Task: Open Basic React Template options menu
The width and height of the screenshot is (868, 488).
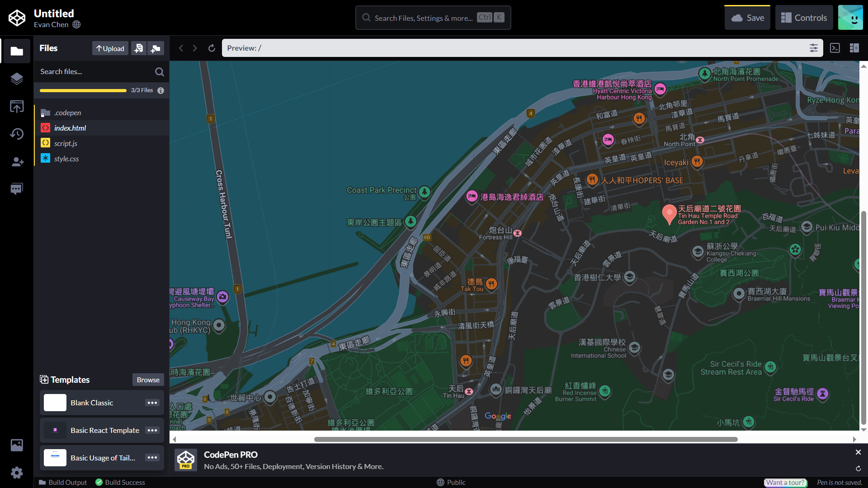Action: 152,430
